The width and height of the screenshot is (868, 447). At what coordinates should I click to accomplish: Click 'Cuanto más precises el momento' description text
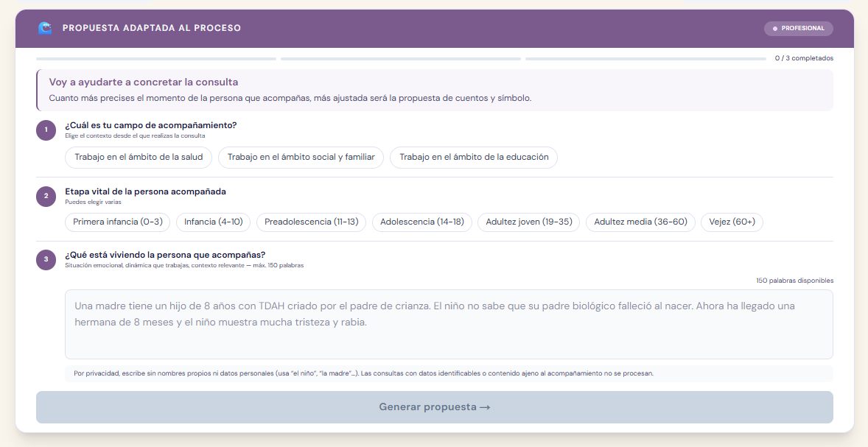coord(290,99)
